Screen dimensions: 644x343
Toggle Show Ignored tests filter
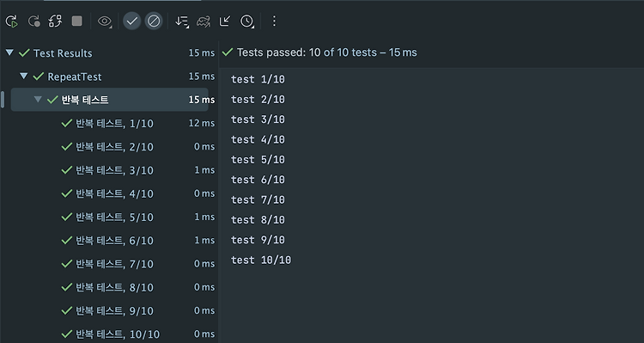pyautogui.click(x=154, y=21)
